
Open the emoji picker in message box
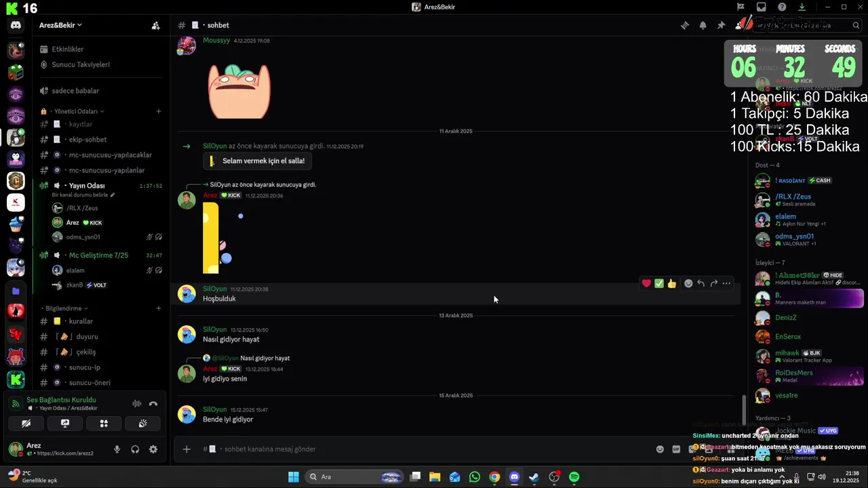(660, 449)
